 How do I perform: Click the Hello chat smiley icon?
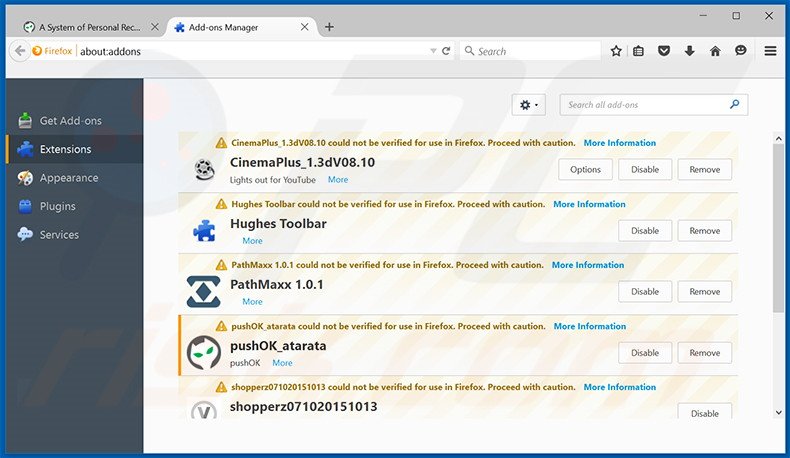(x=741, y=50)
